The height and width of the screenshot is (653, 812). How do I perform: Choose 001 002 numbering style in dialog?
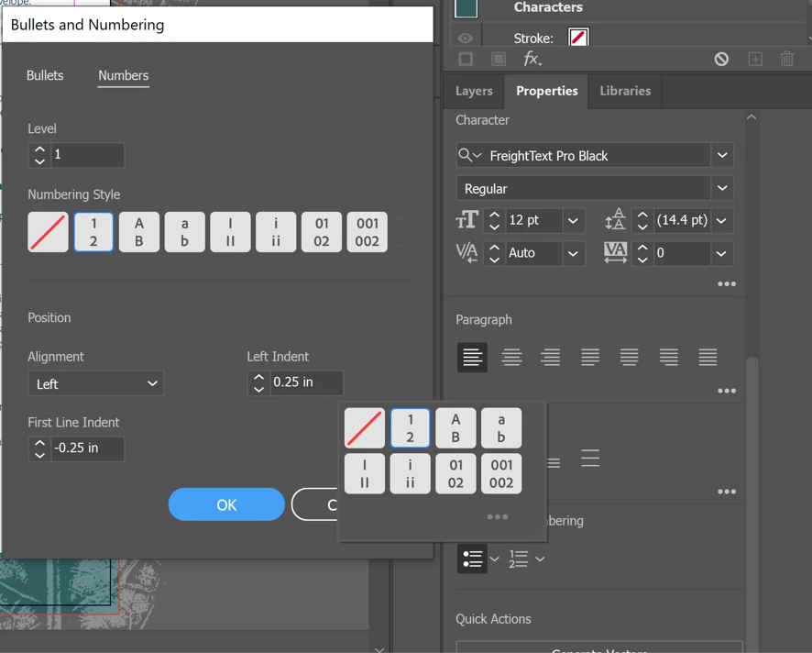pyautogui.click(x=367, y=232)
